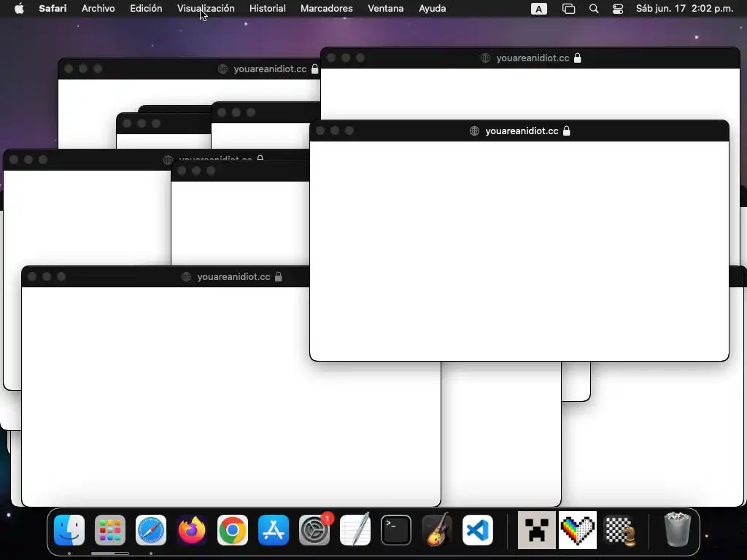This screenshot has width=747, height=560.
Task: Close the top-left background window
Action: click(69, 69)
